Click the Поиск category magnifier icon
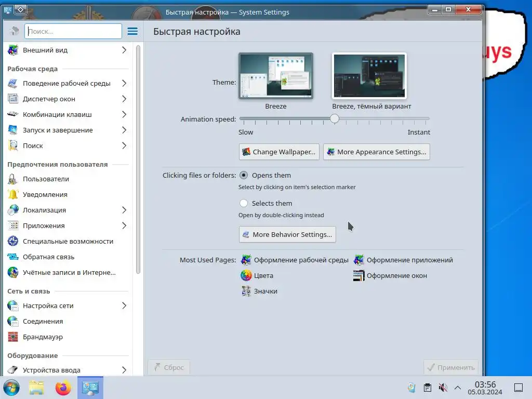Image resolution: width=532 pixels, height=399 pixels. [x=13, y=145]
